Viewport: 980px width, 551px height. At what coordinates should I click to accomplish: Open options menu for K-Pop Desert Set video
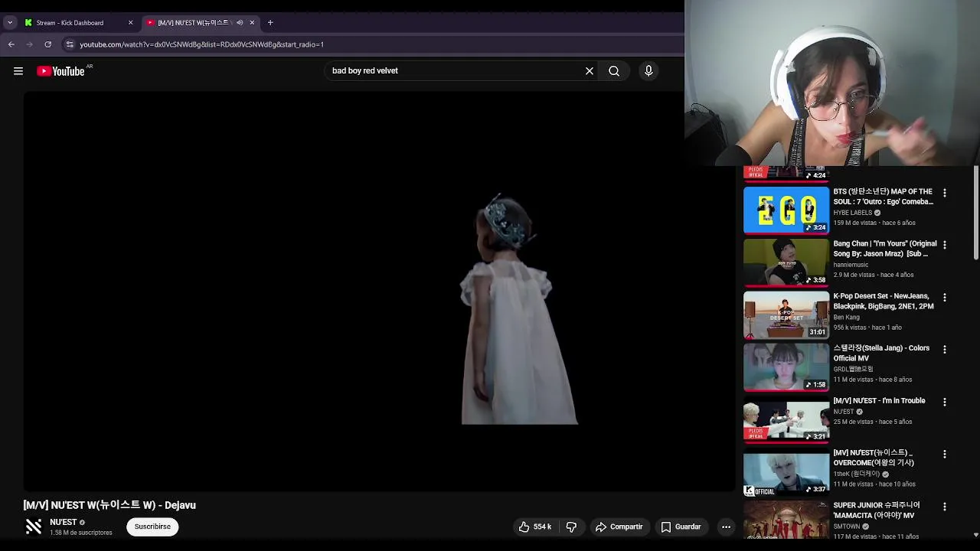point(945,297)
